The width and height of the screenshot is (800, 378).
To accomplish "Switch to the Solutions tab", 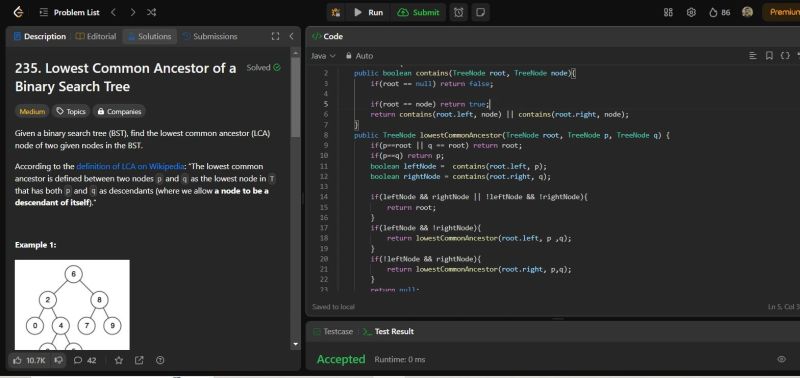I will (x=149, y=36).
